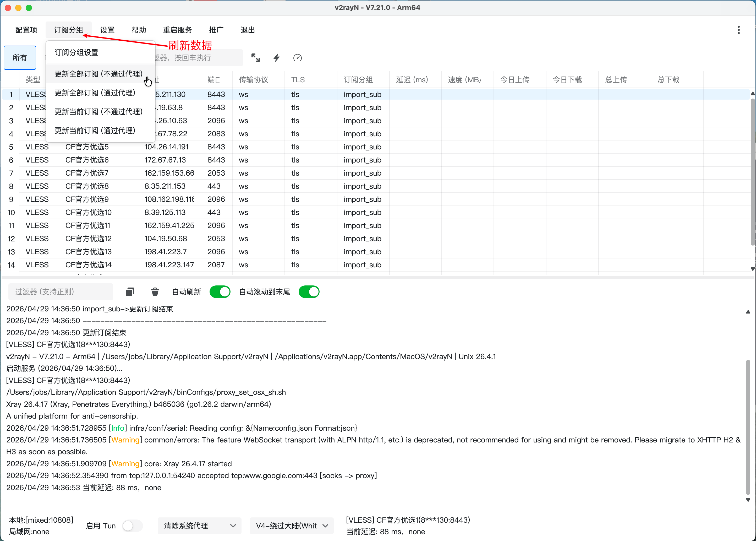Click the log panel scroll-up arrow
The height and width of the screenshot is (541, 756).
[748, 312]
